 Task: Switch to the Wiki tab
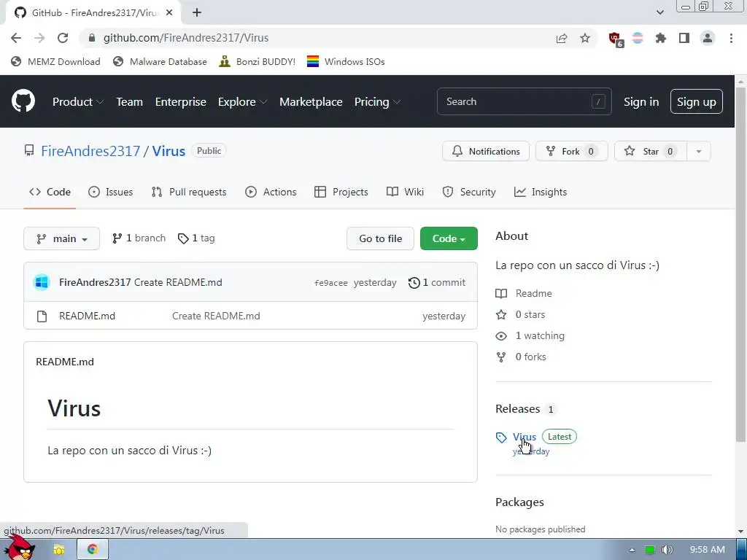pyautogui.click(x=405, y=192)
